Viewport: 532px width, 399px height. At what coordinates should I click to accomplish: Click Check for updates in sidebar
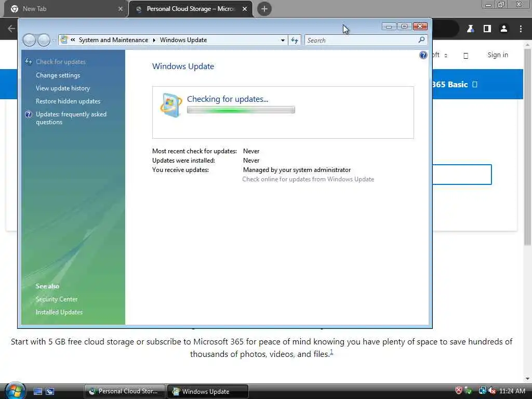click(x=61, y=62)
